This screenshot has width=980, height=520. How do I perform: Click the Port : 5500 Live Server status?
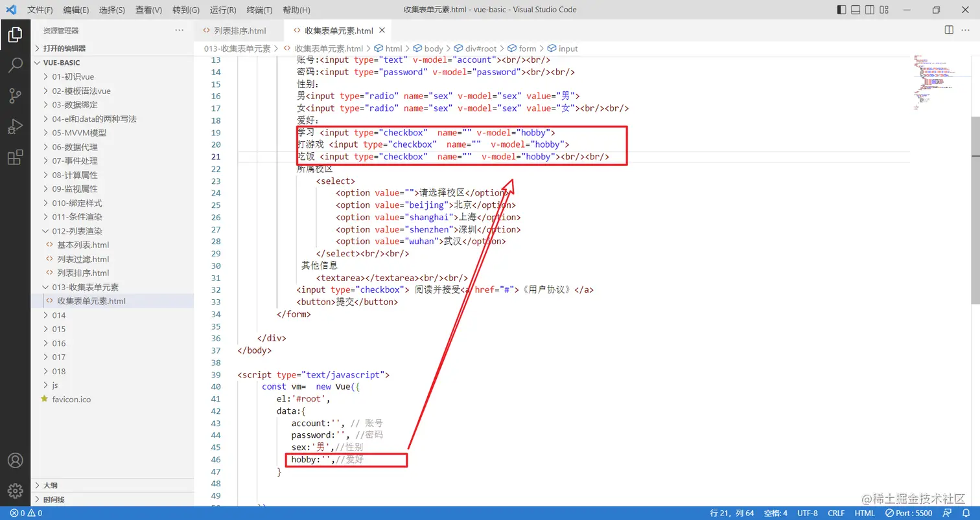(909, 514)
